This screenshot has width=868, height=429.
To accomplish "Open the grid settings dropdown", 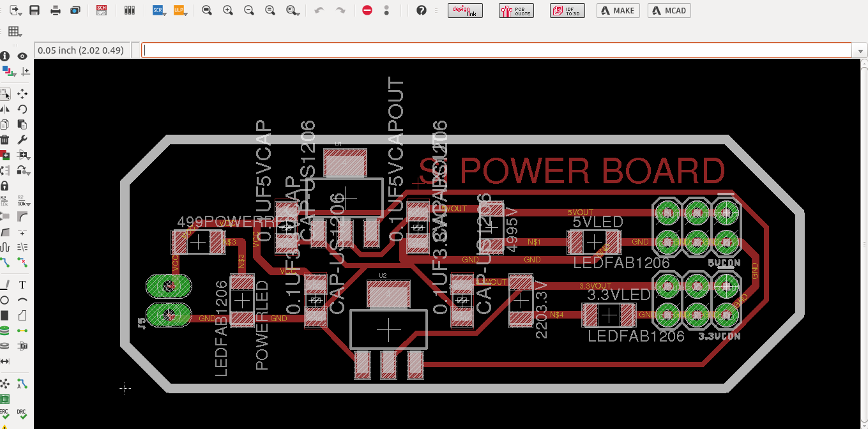I will point(15,32).
